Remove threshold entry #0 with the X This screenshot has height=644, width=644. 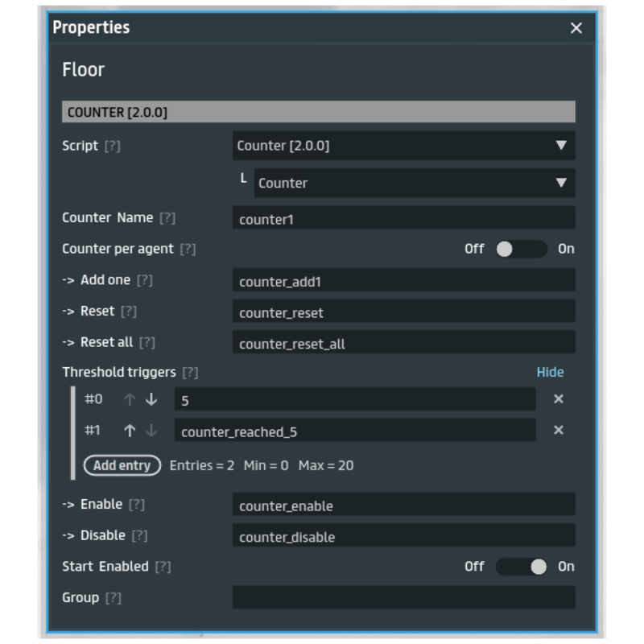click(x=558, y=399)
